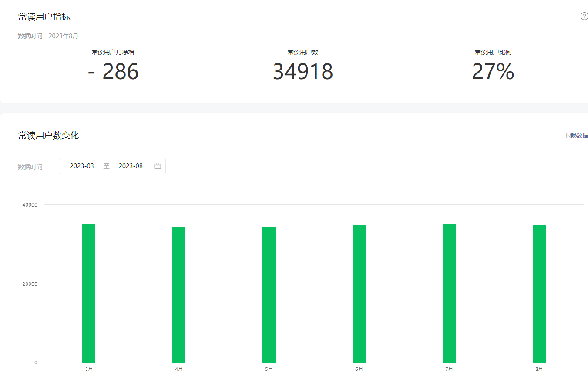Click the - 286 value

pyautogui.click(x=113, y=72)
